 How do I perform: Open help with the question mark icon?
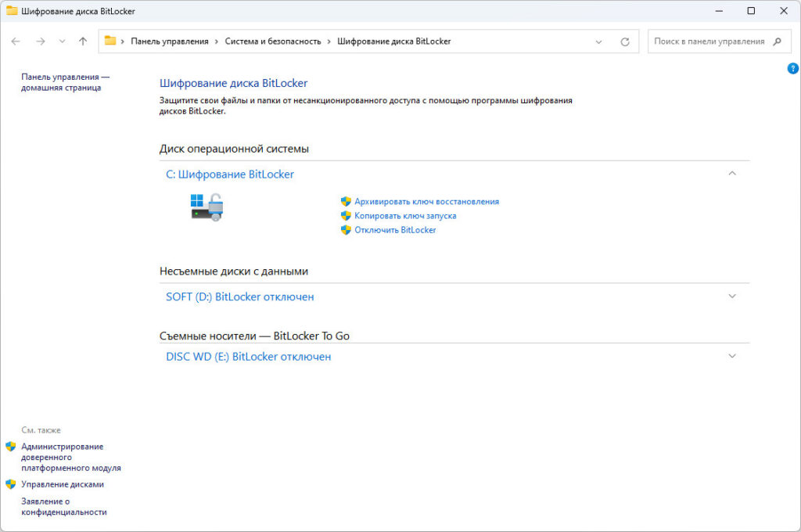(793, 68)
